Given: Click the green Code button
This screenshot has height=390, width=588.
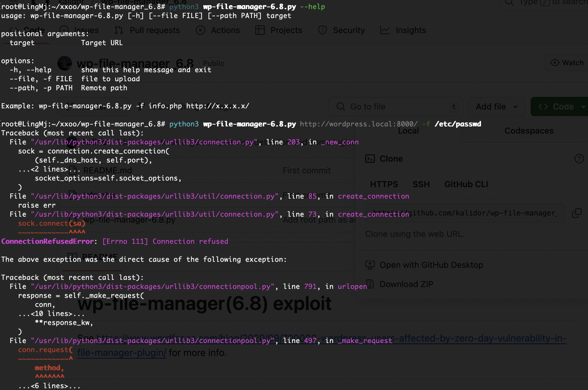Looking at the screenshot, I should point(560,107).
